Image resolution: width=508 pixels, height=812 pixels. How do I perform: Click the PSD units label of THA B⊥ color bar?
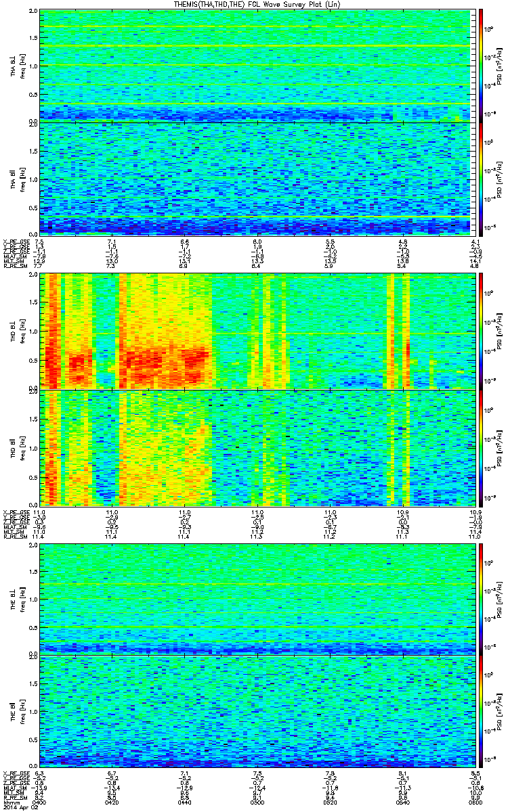[500, 66]
